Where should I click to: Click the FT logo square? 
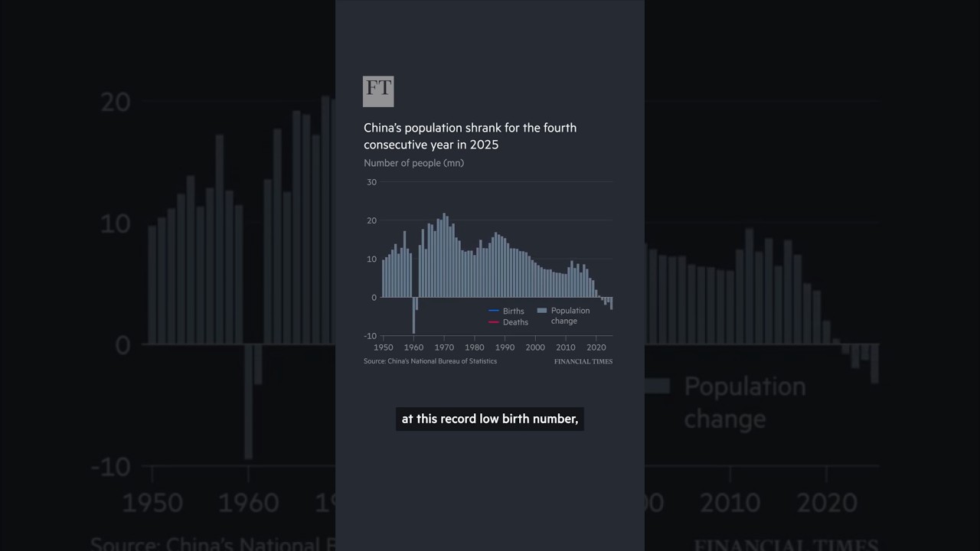tap(378, 91)
